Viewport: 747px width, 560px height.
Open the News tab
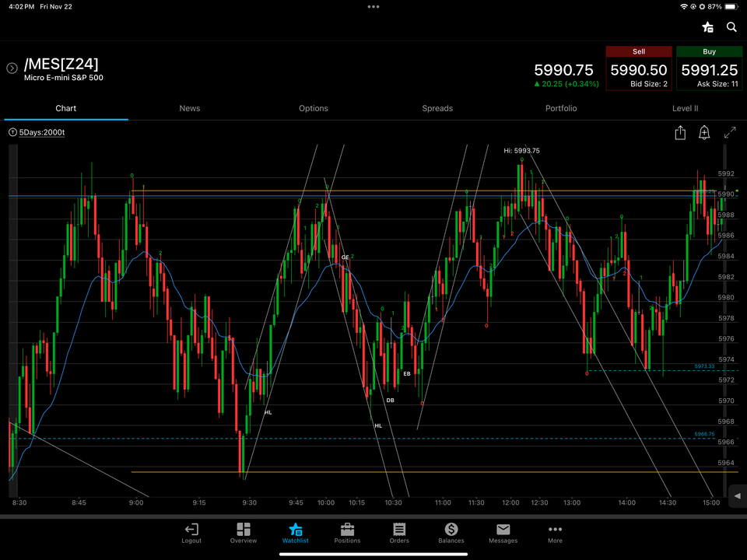190,108
